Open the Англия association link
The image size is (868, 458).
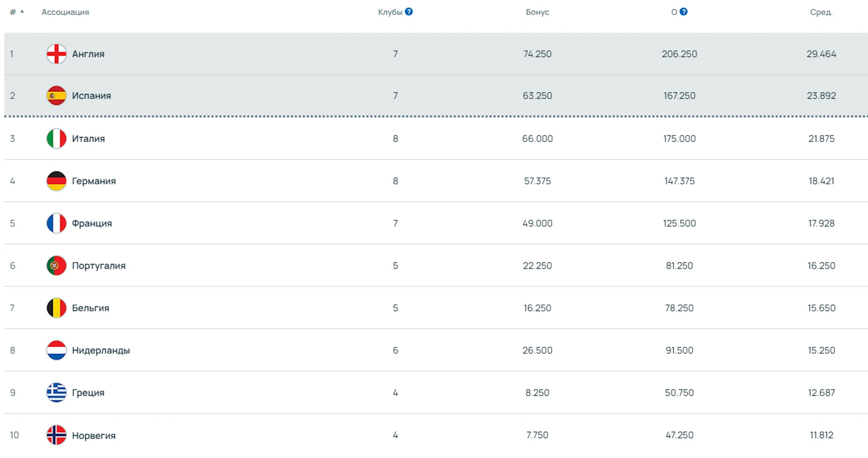pos(88,54)
